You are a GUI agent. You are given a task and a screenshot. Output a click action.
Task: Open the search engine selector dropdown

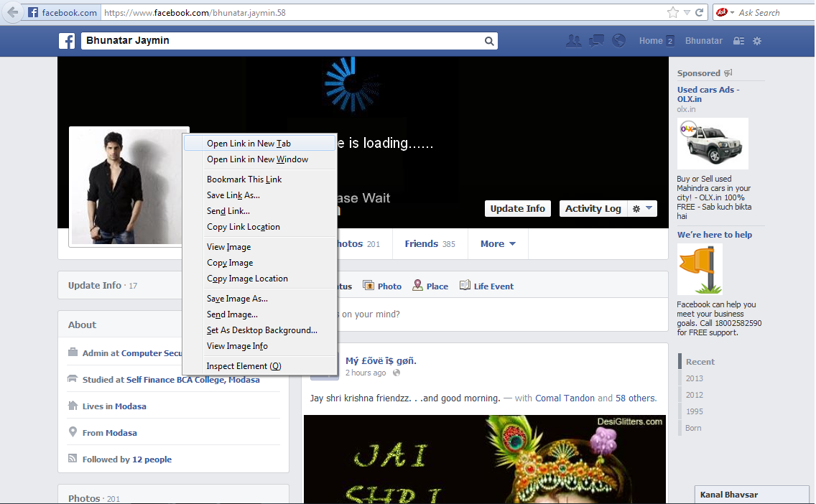732,12
